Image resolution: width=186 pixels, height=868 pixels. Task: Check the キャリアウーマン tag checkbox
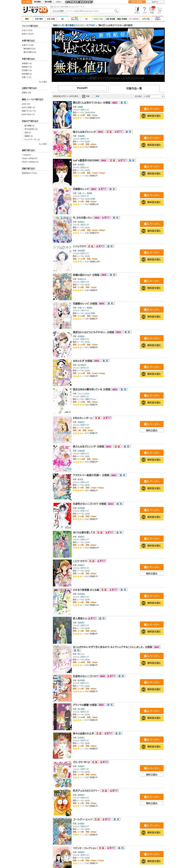(23, 139)
